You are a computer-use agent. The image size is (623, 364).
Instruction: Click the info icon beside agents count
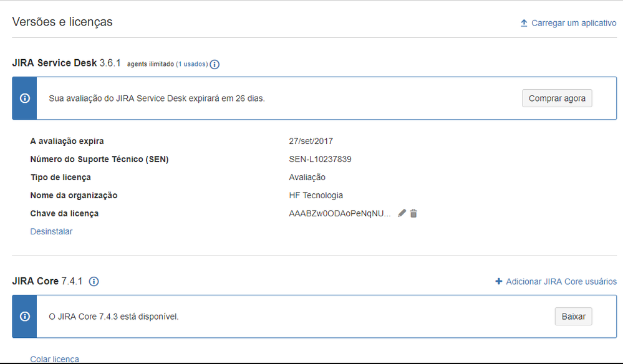215,64
